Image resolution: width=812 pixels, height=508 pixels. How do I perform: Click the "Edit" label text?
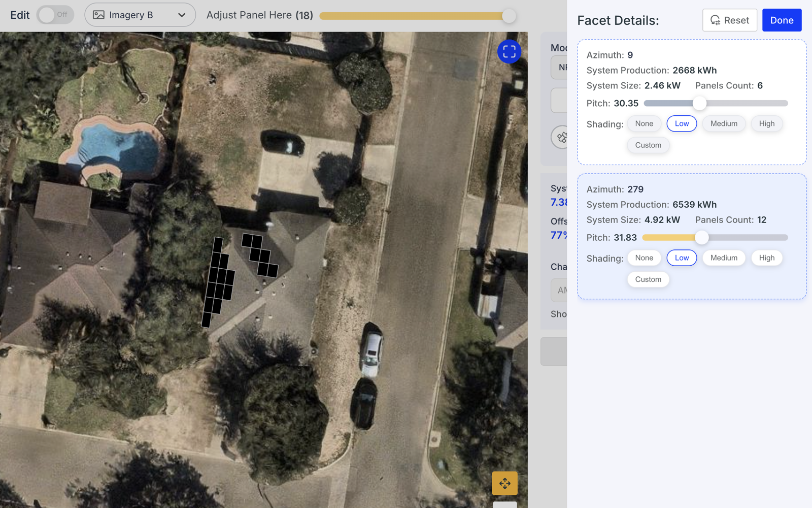(x=20, y=15)
